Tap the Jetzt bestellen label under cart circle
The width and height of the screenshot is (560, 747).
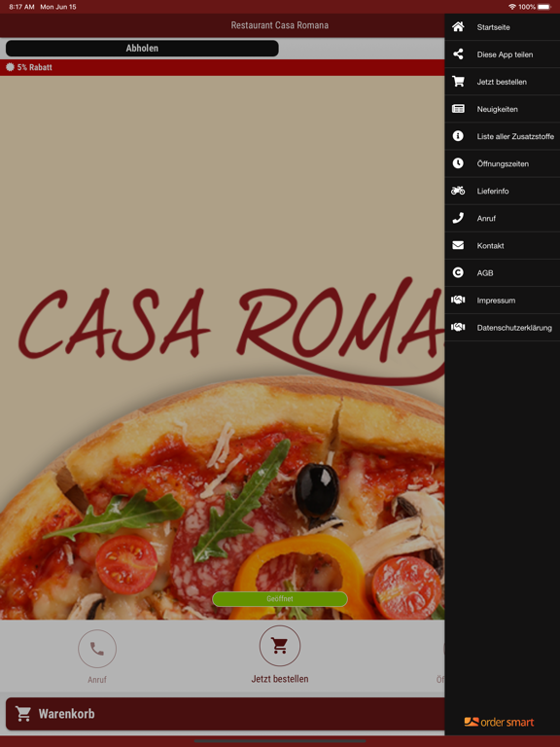[280, 679]
